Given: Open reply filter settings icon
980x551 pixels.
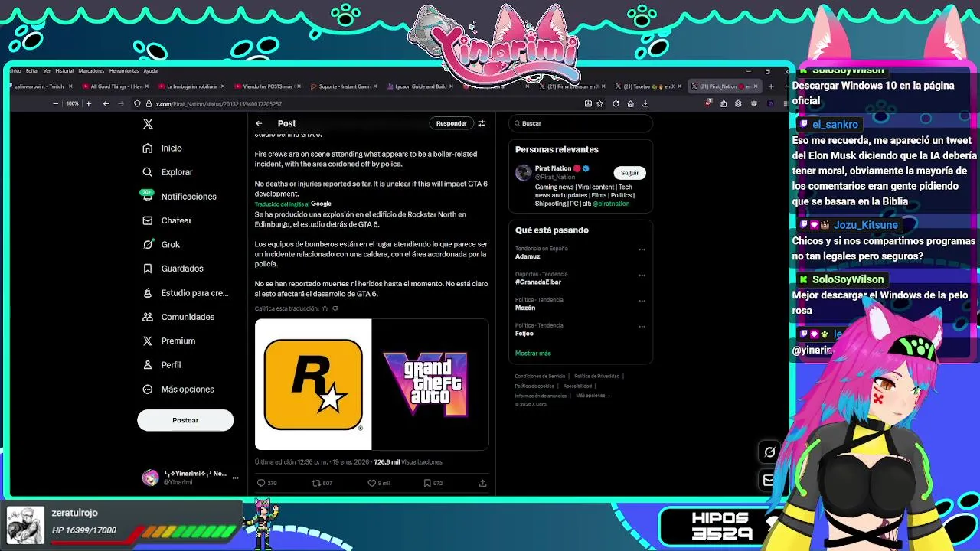Looking at the screenshot, I should point(482,123).
